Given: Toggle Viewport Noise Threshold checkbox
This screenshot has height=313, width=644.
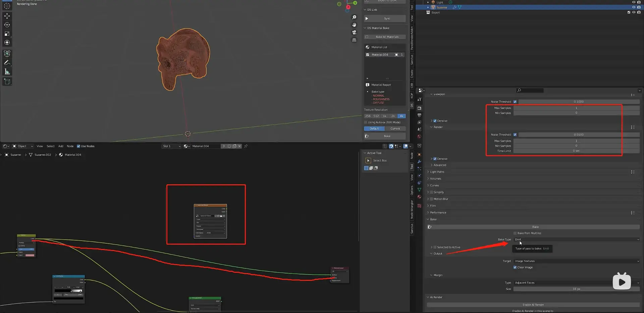Looking at the screenshot, I should [x=515, y=102].
